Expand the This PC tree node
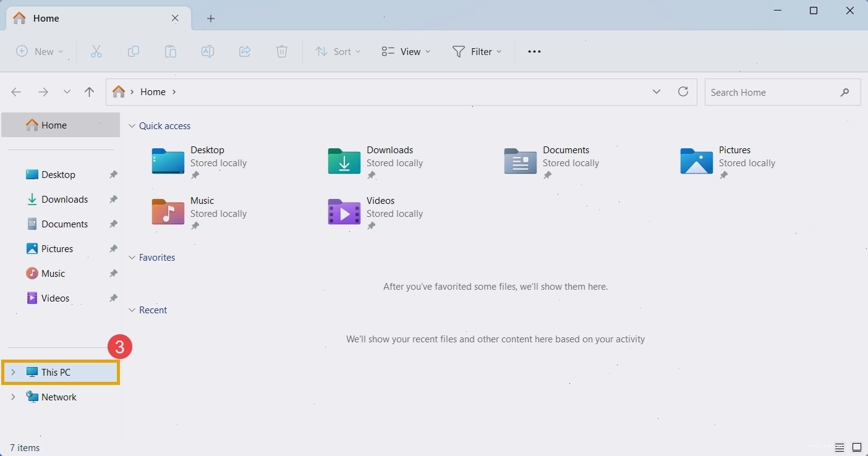 coord(13,373)
